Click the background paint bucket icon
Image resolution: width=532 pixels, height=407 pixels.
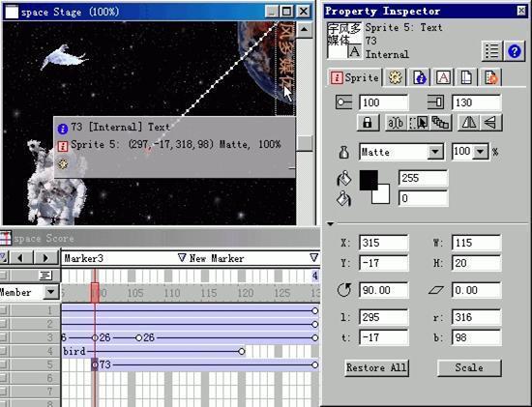click(x=343, y=198)
